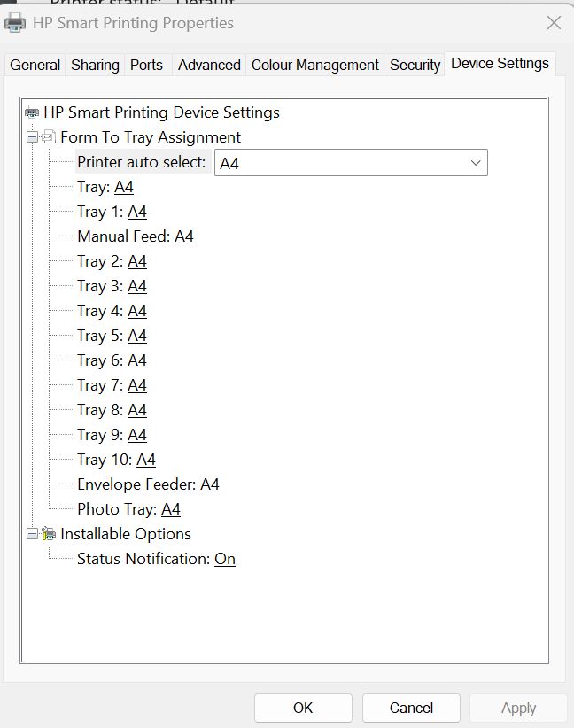Click the A4 value for Tray 2
The height and width of the screenshot is (728, 574).
tap(137, 261)
